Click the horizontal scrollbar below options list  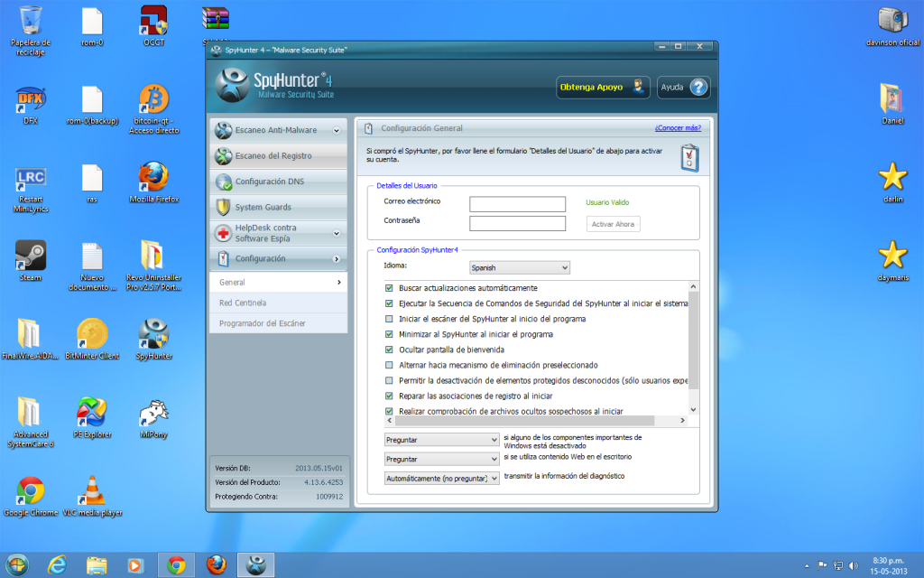coord(524,421)
